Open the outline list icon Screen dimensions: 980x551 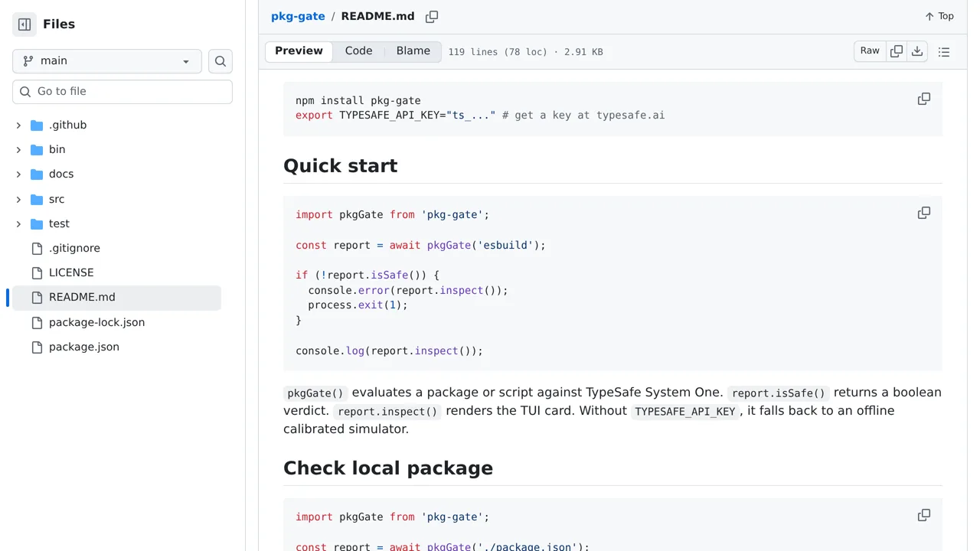(x=944, y=52)
